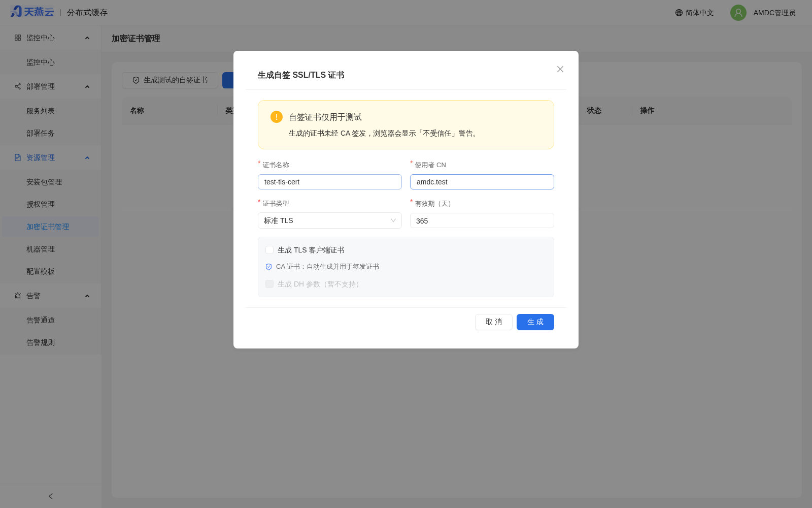
Task: Select 加密证书管理 in the sidebar
Action: [51, 227]
